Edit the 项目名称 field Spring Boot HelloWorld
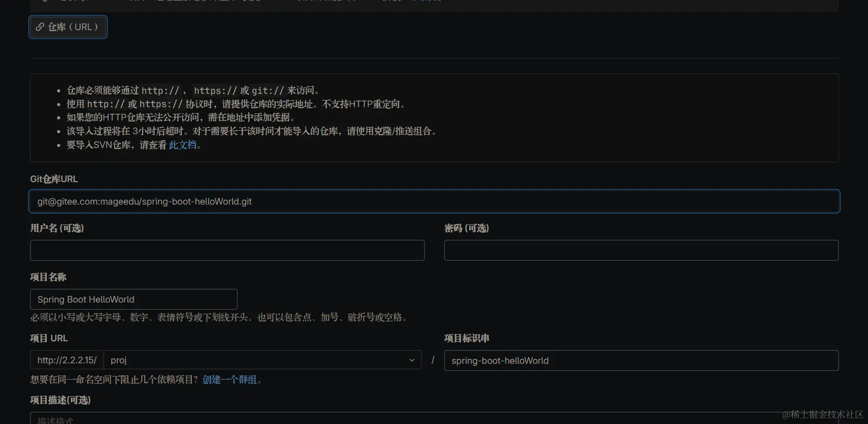The width and height of the screenshot is (868, 424). pos(134,300)
